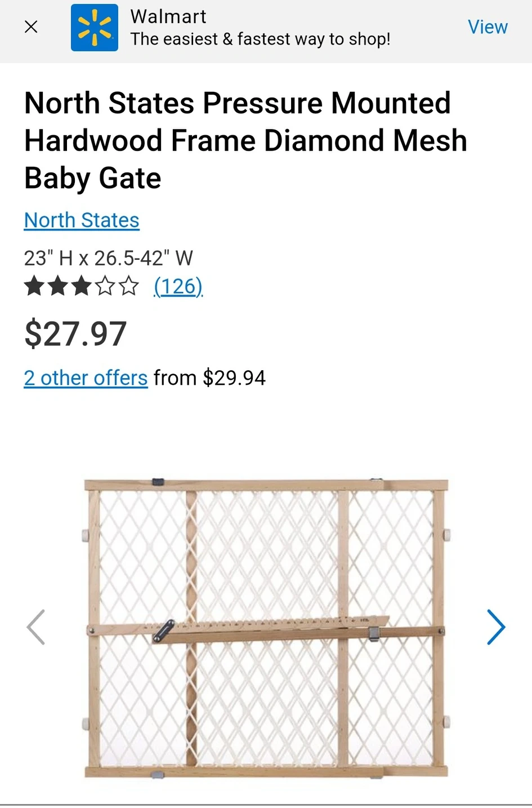532x808 pixels.
Task: Tap the 'from $29.94' offer price text
Action: (209, 378)
